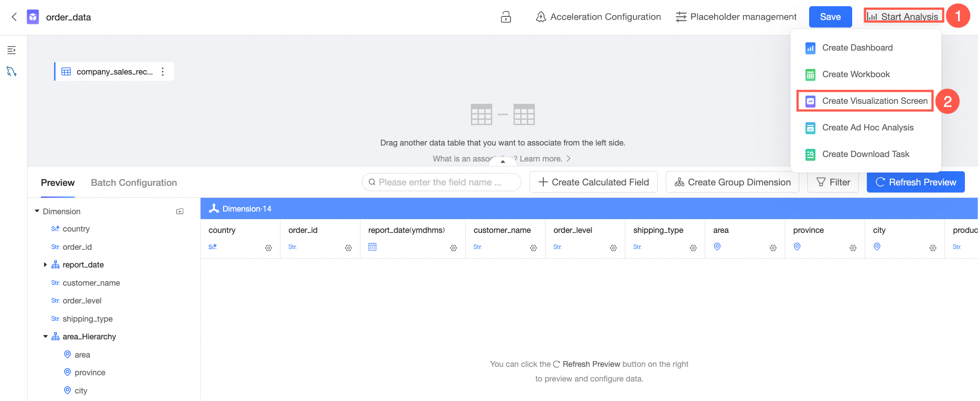Click the gear icon in country column
980x401 pixels.
point(269,248)
